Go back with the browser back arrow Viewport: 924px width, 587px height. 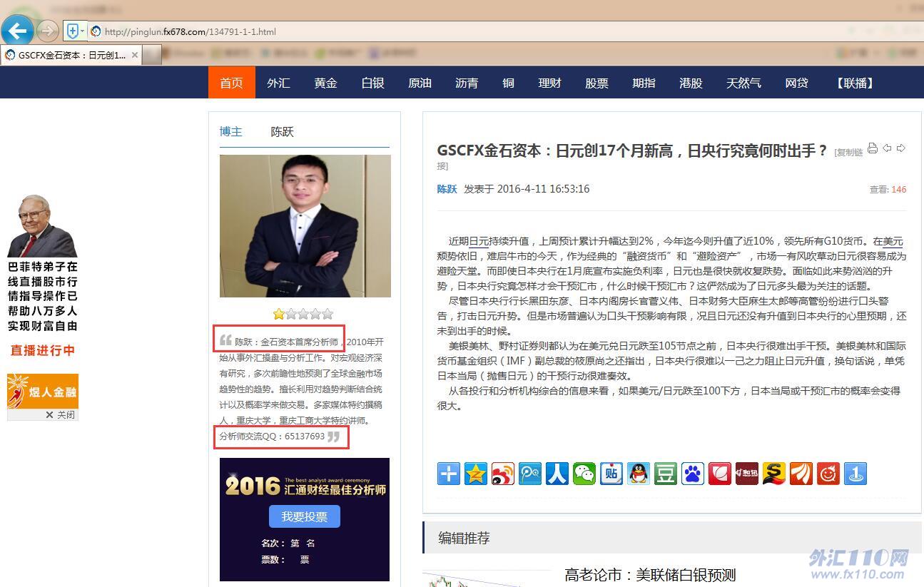(17, 31)
